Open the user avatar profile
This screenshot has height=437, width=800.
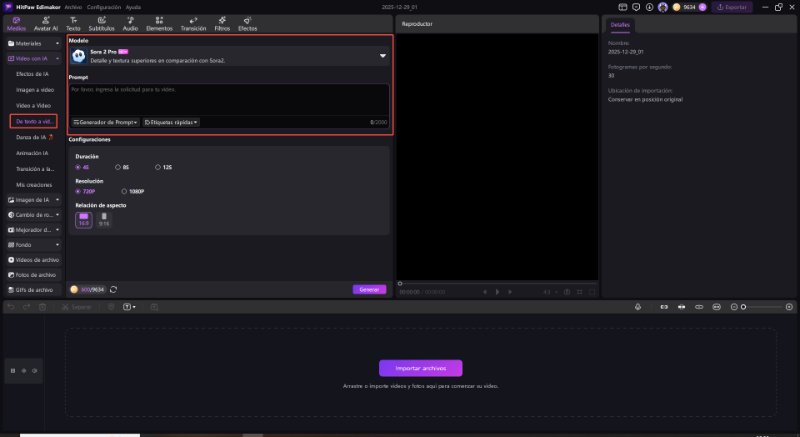tap(663, 7)
